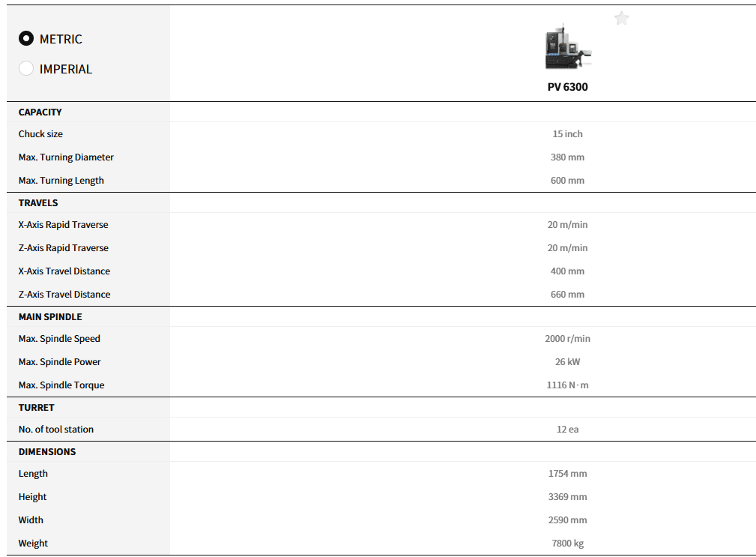This screenshot has height=557, width=756.
Task: Click the CAPACITY section header
Action: coord(40,112)
